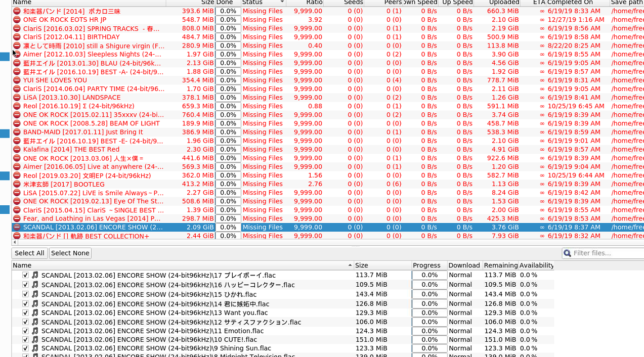Viewport: 644px width, 357px height.
Task: Click status icon of 凛として時雨 still a Shigure virgin
Action: tap(17, 46)
